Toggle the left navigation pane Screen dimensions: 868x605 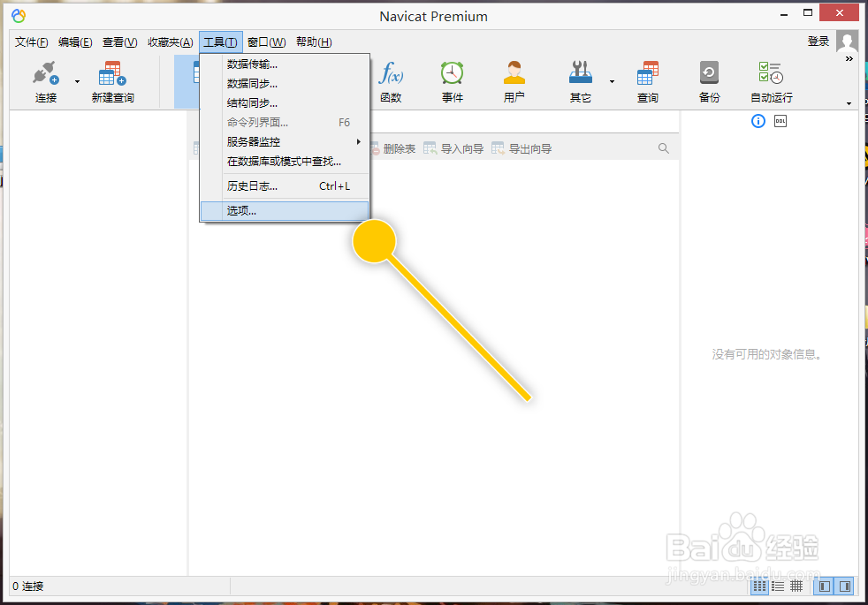pos(825,586)
